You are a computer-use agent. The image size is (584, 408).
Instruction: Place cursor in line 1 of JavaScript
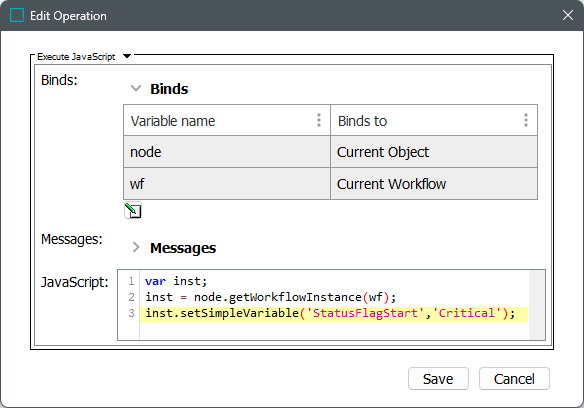(334, 281)
